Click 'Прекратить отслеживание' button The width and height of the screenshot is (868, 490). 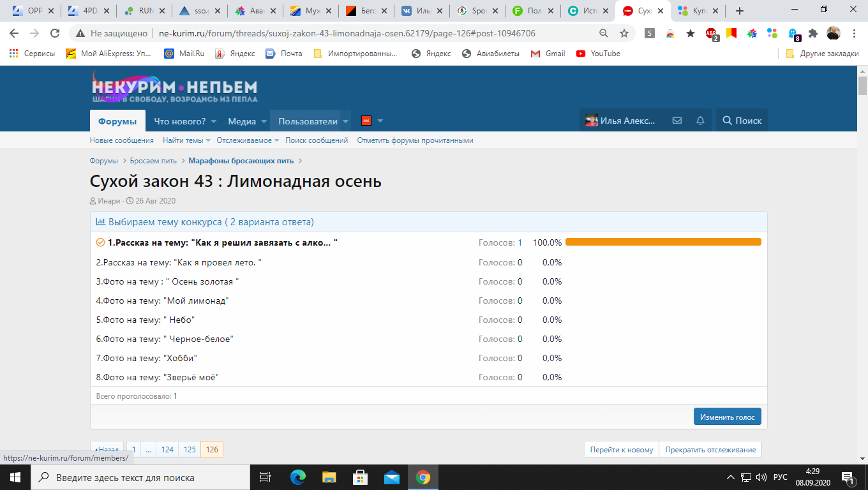click(x=710, y=450)
